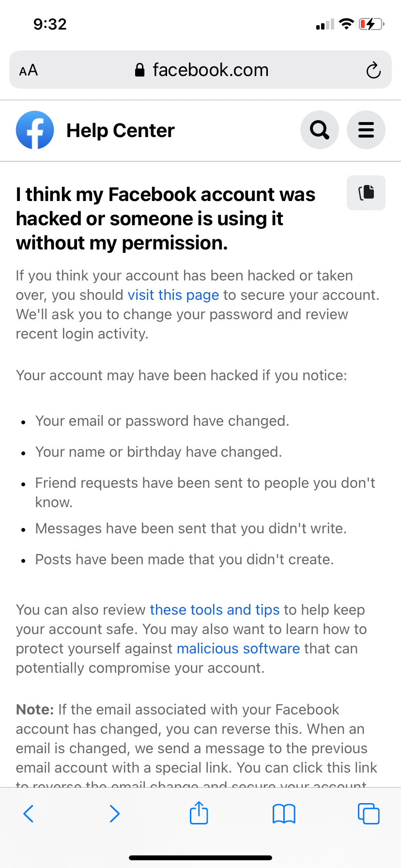Tap the 'Help Center' title

coord(120,130)
